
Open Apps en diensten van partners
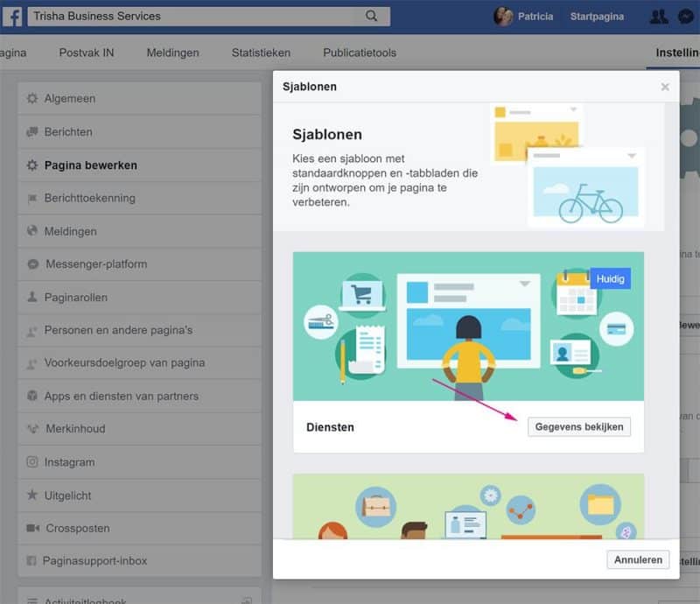pos(139,396)
